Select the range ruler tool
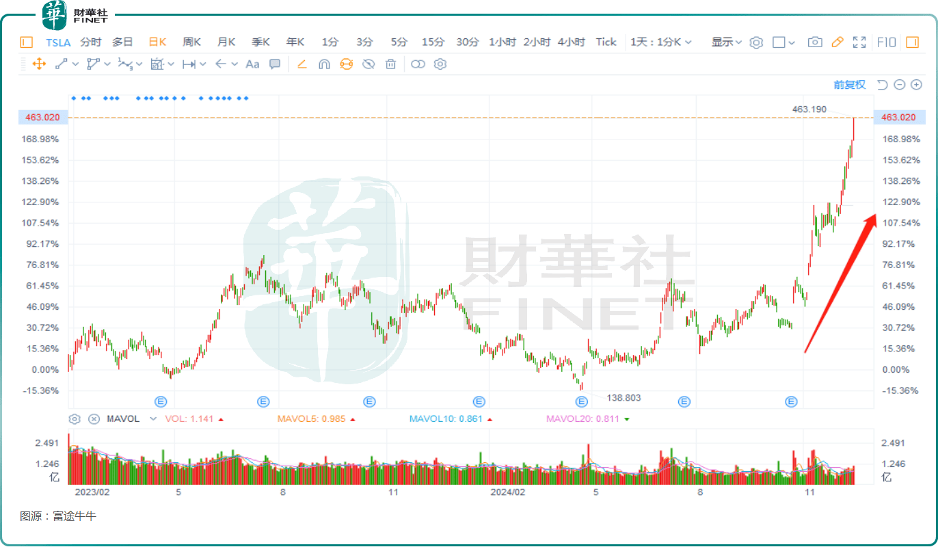 point(189,64)
